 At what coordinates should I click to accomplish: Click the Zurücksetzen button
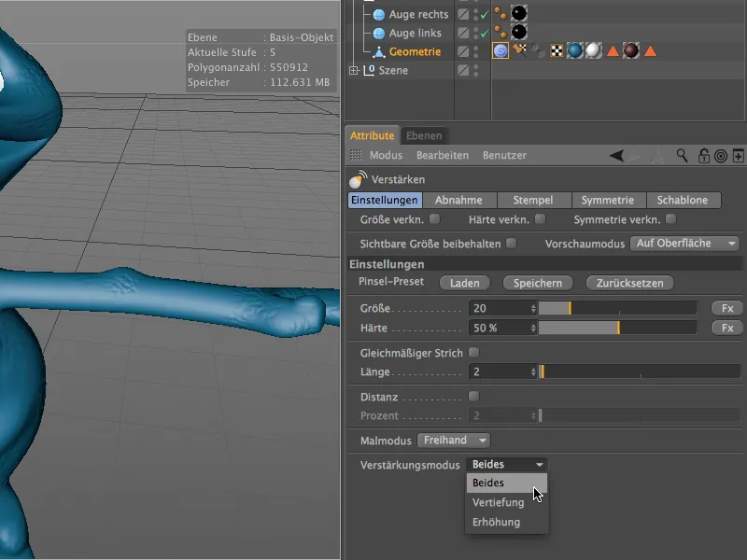coord(629,283)
